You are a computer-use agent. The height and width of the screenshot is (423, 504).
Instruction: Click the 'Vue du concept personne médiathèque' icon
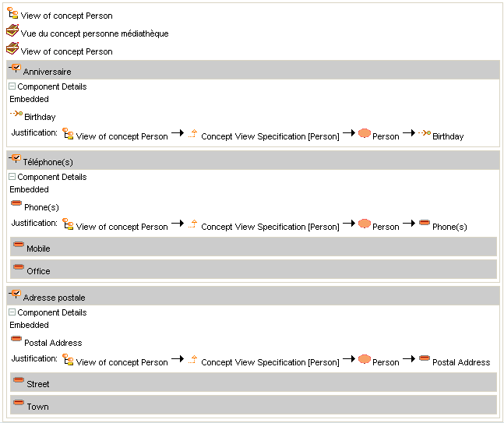tap(12, 31)
